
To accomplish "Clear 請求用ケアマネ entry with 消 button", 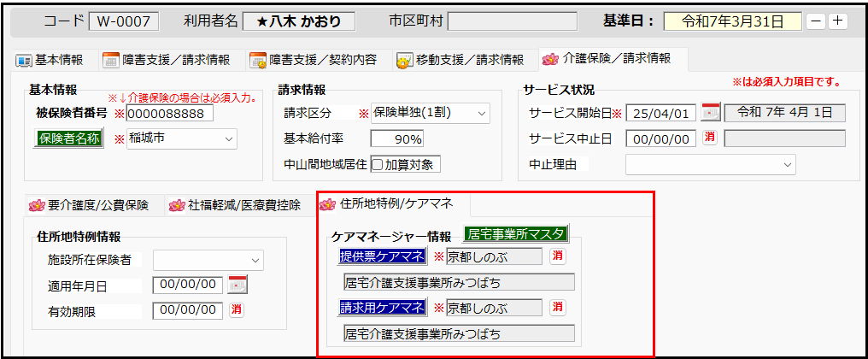I will click(x=557, y=307).
